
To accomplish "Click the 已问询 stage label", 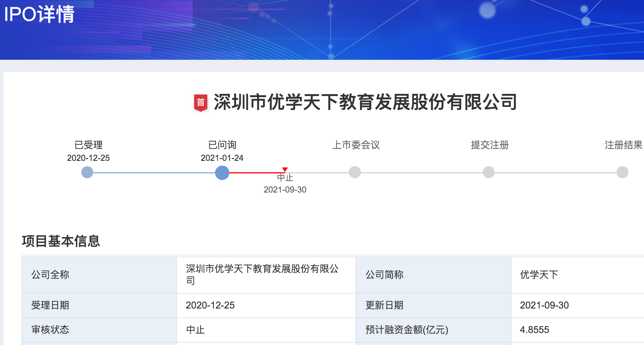I will (222, 145).
